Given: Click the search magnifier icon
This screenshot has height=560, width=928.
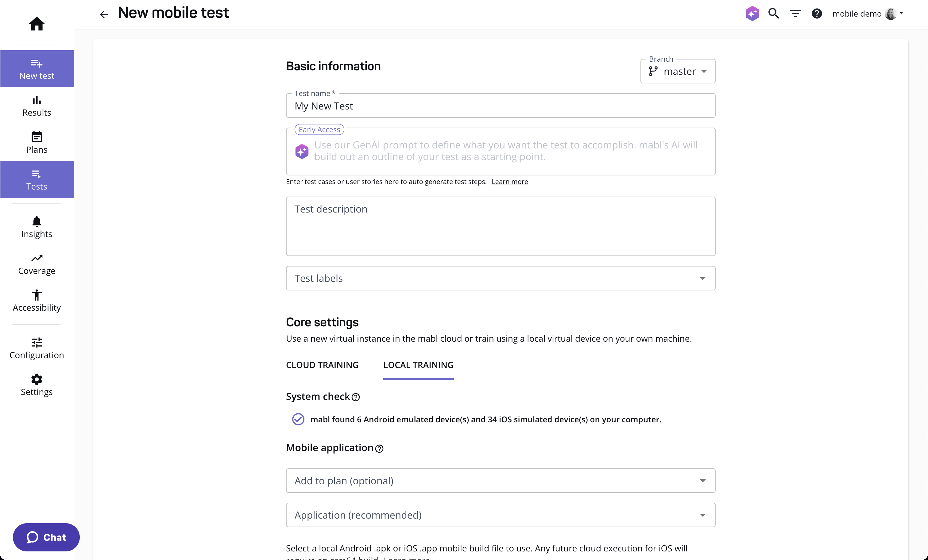Looking at the screenshot, I should coord(774,13).
